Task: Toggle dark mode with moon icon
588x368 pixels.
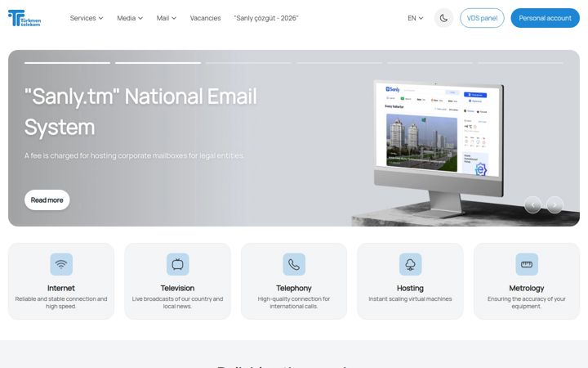Action: 443,18
